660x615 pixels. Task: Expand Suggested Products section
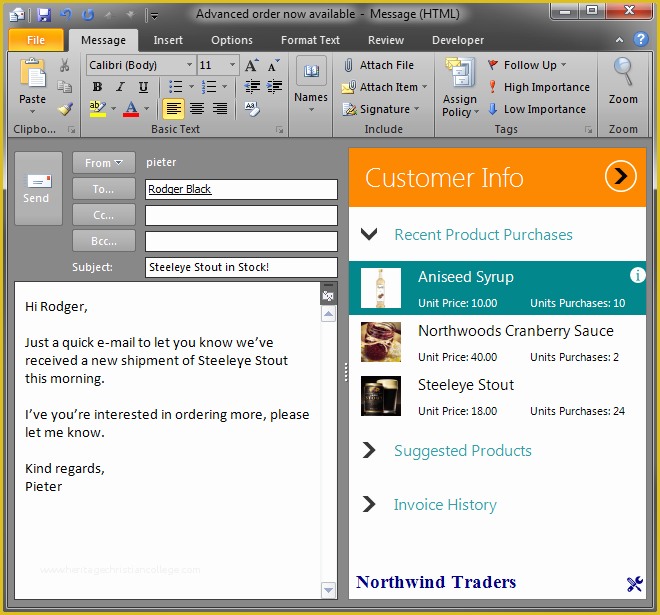(x=369, y=450)
